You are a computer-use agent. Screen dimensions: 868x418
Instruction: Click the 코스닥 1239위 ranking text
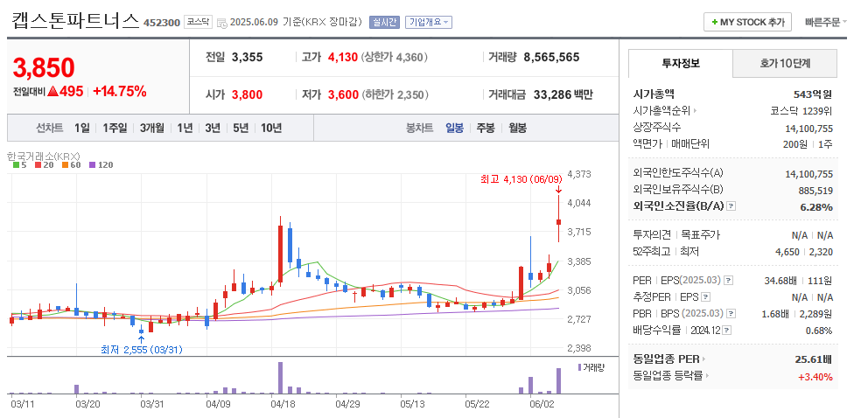pos(801,110)
